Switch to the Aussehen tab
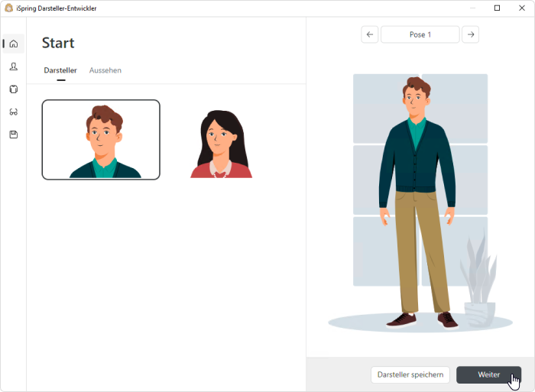Screen dimensions: 535x392 (105, 70)
